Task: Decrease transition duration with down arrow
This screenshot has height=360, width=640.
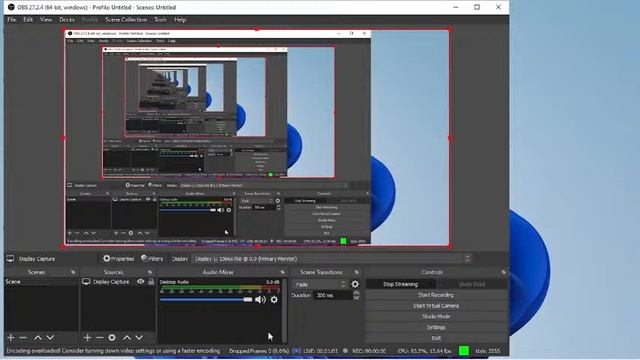Action: point(356,298)
